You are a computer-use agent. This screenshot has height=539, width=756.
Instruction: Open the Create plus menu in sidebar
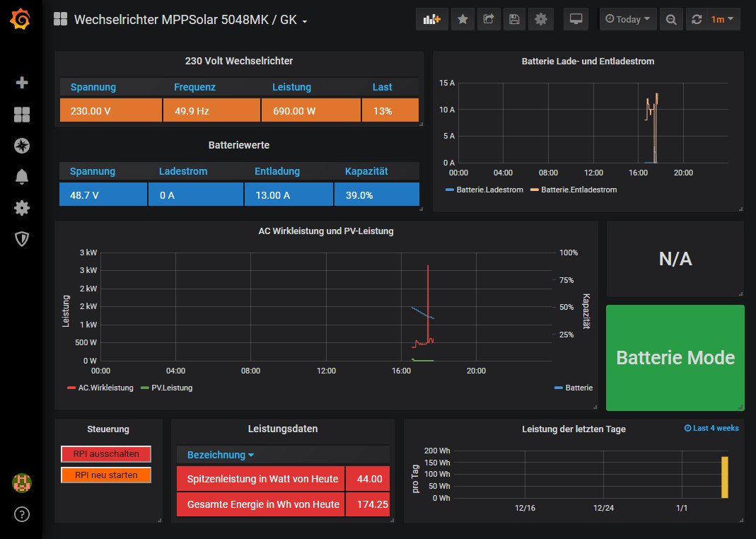pyautogui.click(x=22, y=83)
